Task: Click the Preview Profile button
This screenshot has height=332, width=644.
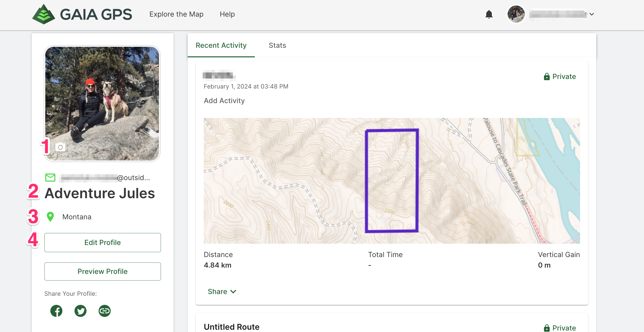Action: tap(103, 271)
